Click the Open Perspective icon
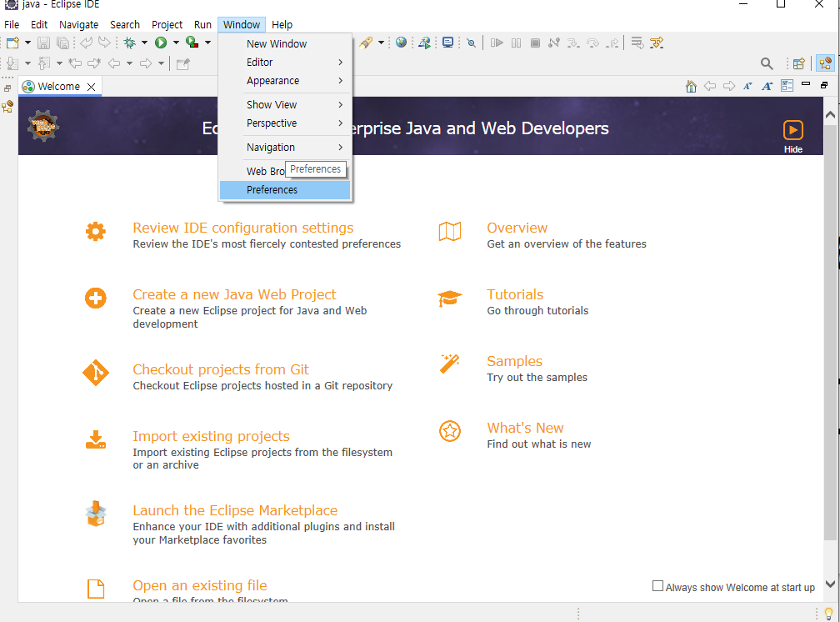 (798, 64)
